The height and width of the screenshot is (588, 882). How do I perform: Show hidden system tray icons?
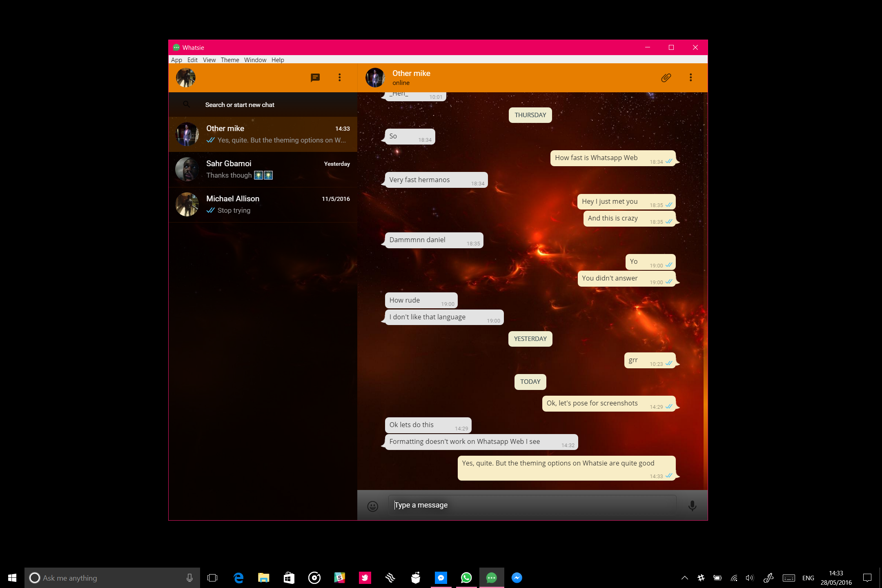tap(685, 578)
